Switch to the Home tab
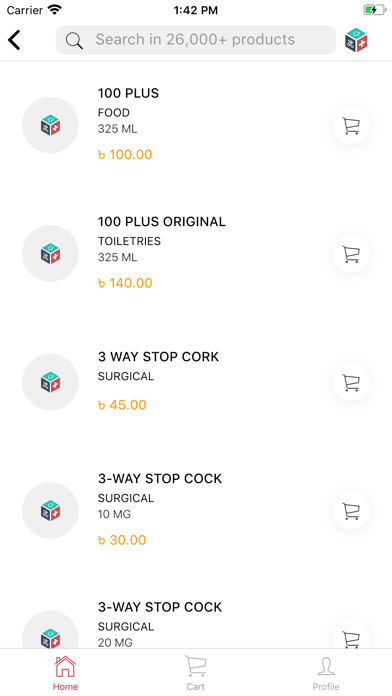This screenshot has height=696, width=392. (65, 673)
